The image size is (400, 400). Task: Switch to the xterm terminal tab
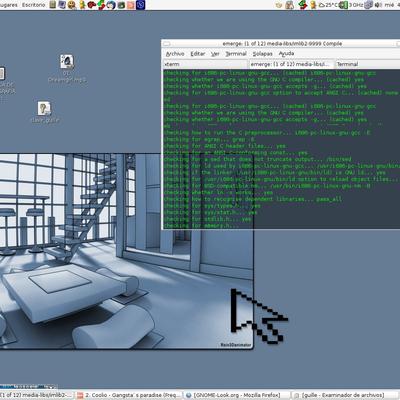tap(205, 64)
